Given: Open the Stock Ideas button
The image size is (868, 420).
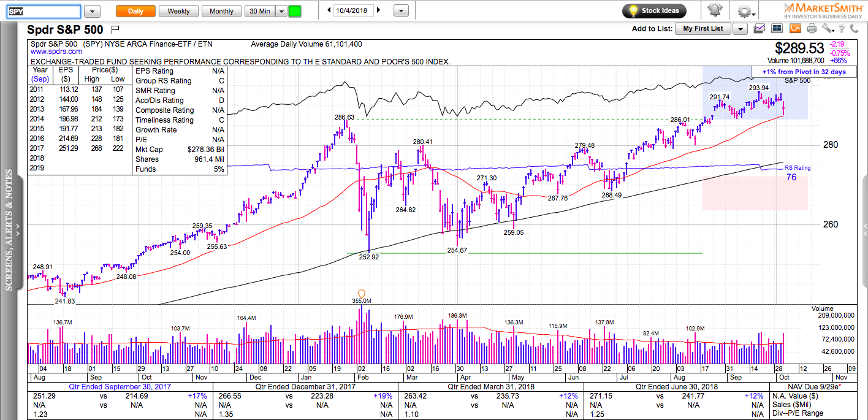Looking at the screenshot, I should pyautogui.click(x=654, y=10).
